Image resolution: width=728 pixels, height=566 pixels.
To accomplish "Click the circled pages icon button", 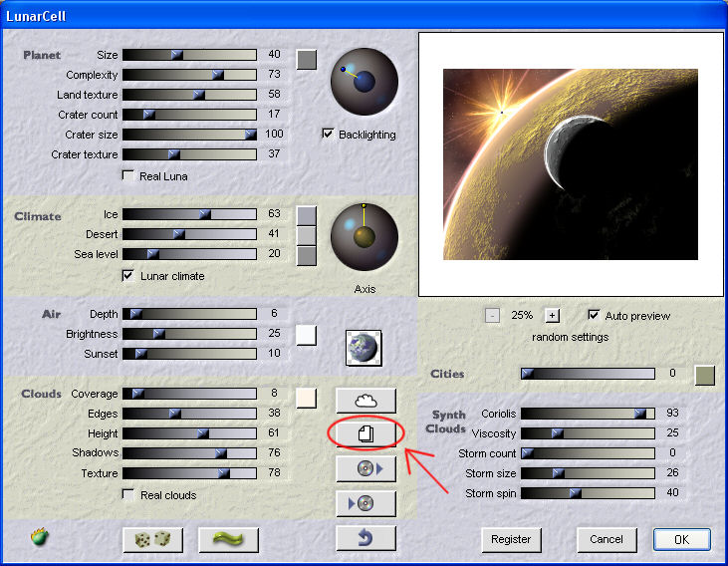I will tap(365, 433).
